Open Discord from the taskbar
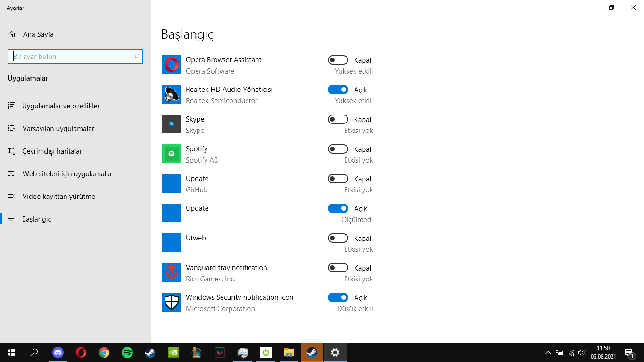The height and width of the screenshot is (362, 644). (58, 353)
